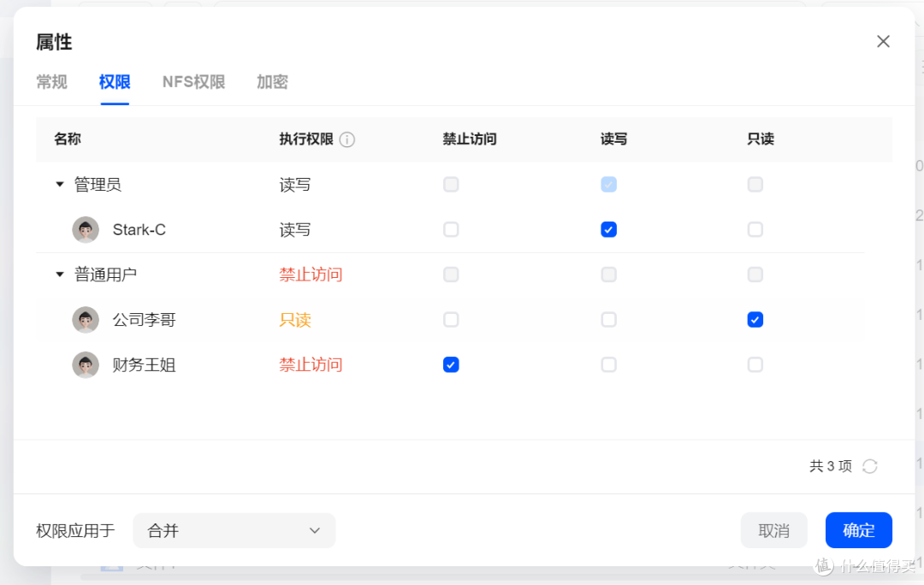Click the execute-permission info icon
Screen dimensions: 924x585
[347, 139]
